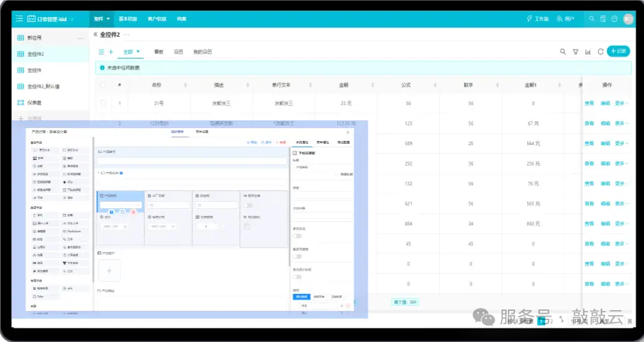Image resolution: width=644 pixels, height=342 pixels.
Task: Click 编辑 in the row with 金额1 of 256 元
Action: tap(606, 164)
